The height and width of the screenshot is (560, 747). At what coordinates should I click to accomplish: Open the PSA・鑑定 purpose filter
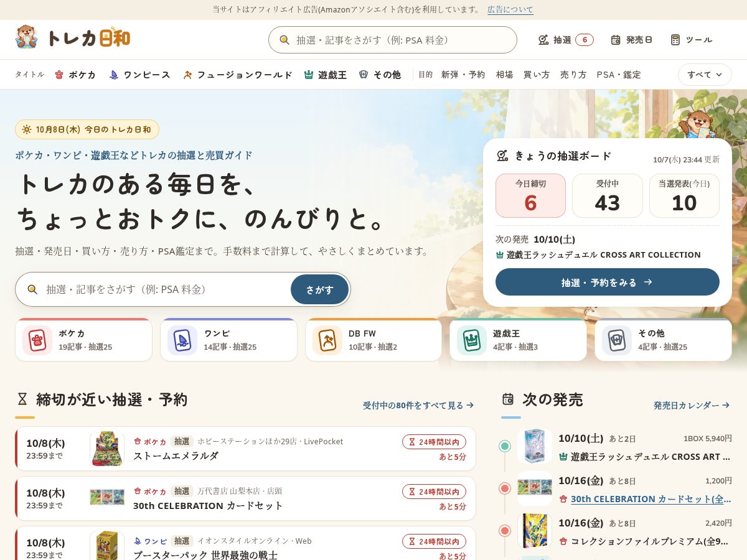619,75
